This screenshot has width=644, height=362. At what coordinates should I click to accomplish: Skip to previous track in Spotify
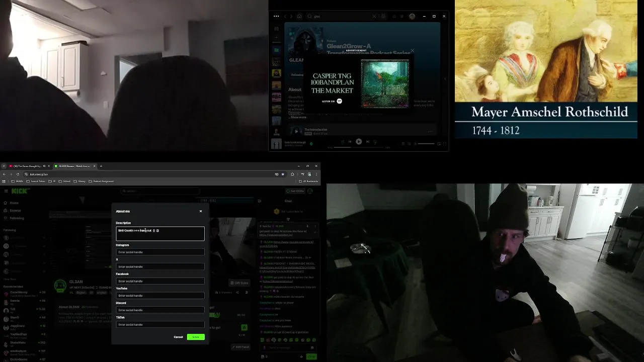350,141
